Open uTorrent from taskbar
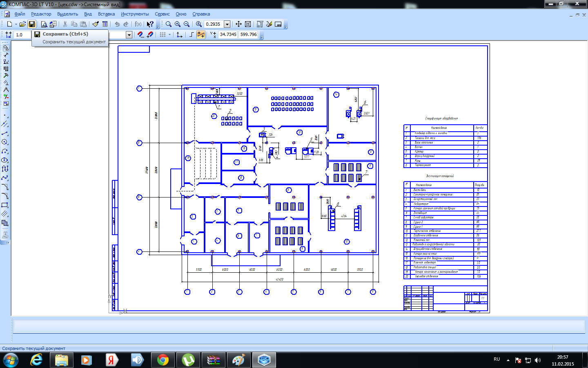 pos(188,360)
